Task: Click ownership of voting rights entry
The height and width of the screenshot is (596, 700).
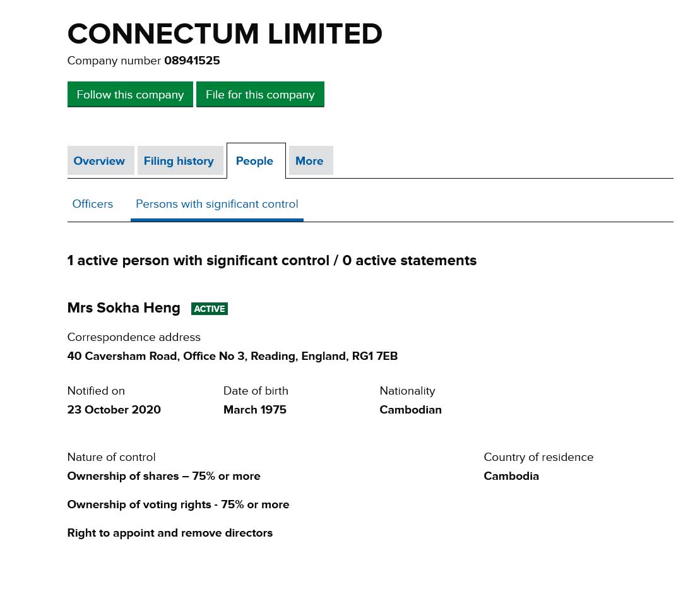Action: [178, 504]
